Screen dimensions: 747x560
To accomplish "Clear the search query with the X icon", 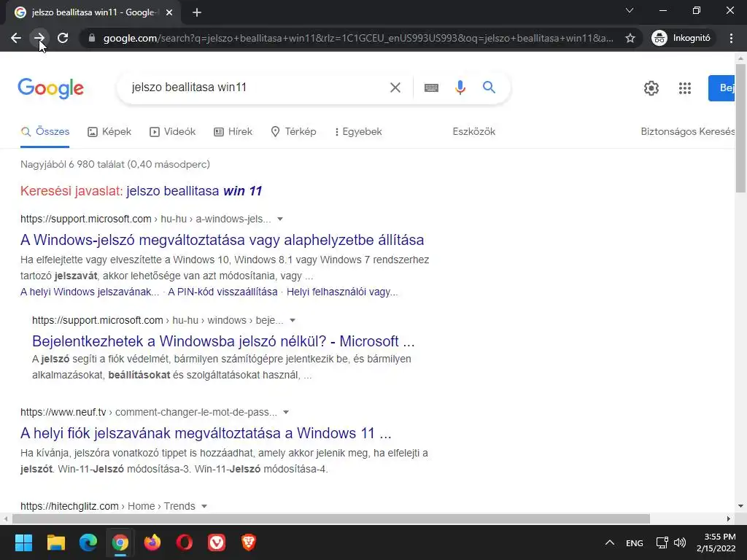I will (x=395, y=87).
